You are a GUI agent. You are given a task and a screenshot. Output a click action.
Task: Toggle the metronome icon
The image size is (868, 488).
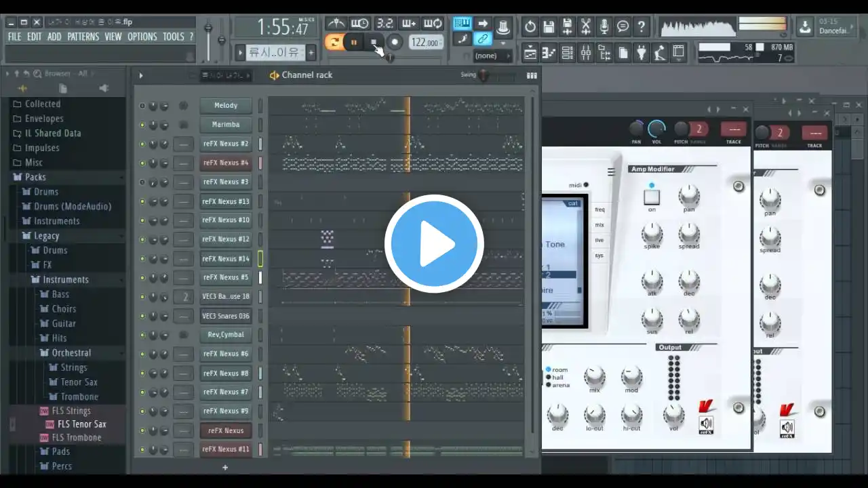336,24
